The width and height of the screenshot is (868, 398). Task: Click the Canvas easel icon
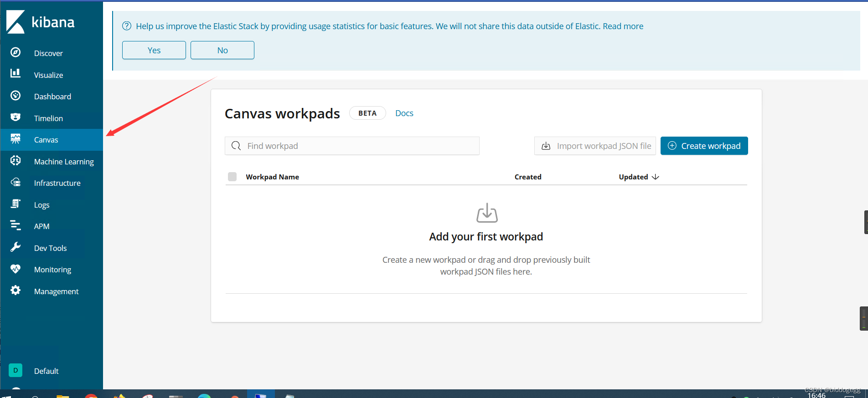click(x=15, y=139)
